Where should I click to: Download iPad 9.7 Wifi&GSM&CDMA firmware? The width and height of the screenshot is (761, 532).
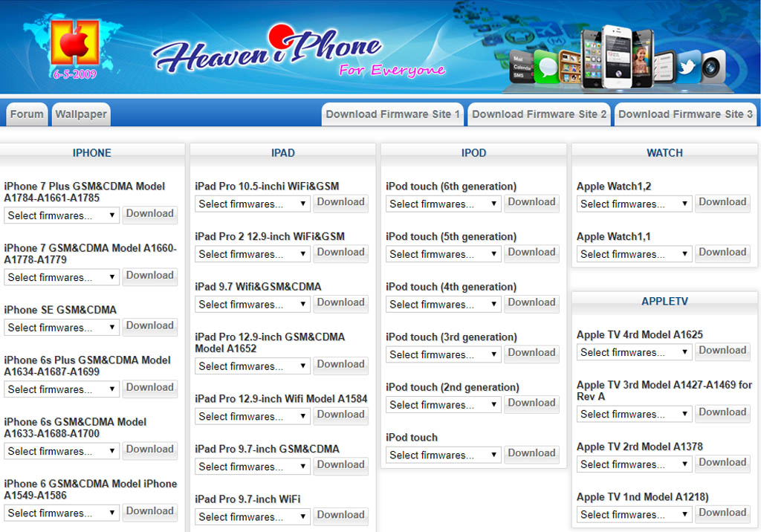point(340,303)
